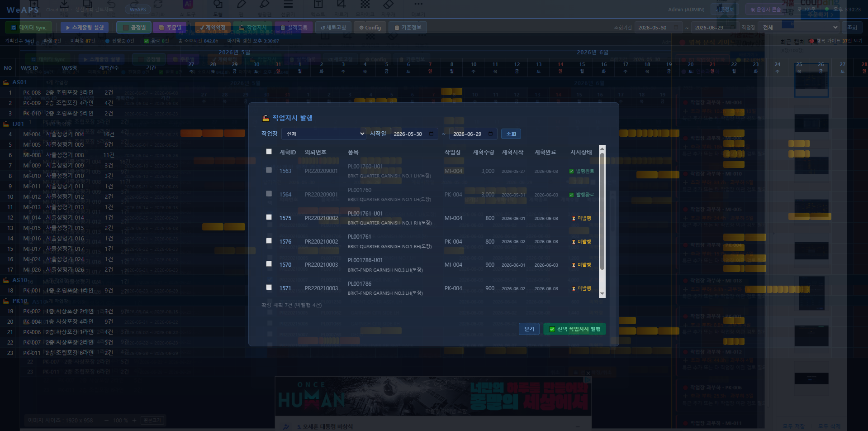868x431 pixels.
Task: Open Config gear button
Action: click(370, 28)
